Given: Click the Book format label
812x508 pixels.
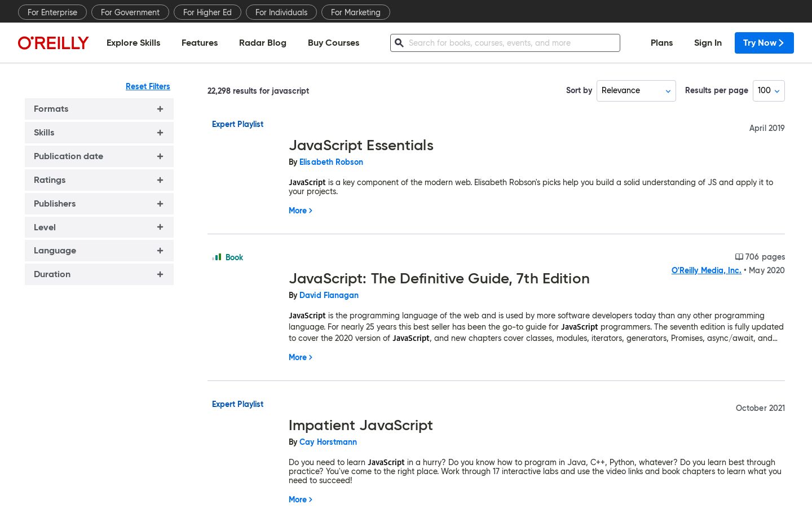Looking at the screenshot, I should pyautogui.click(x=234, y=257).
